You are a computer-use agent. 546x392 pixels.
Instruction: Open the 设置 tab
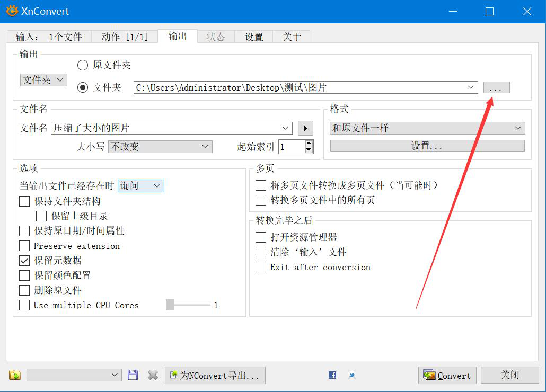pos(254,37)
